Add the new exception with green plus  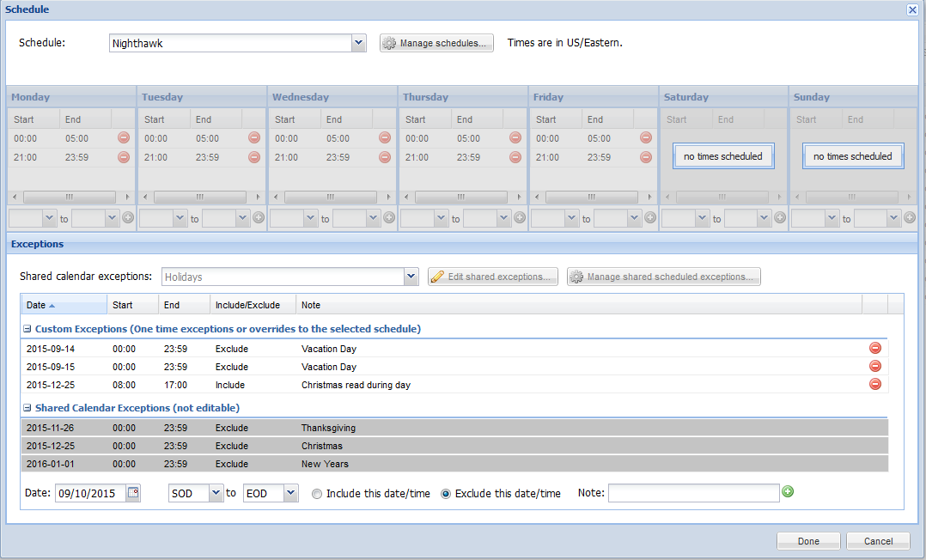(788, 491)
